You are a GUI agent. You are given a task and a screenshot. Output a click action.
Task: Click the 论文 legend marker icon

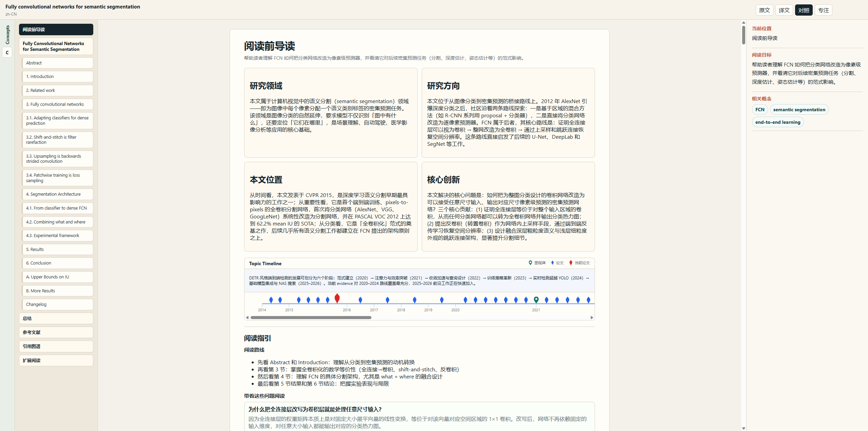click(553, 263)
